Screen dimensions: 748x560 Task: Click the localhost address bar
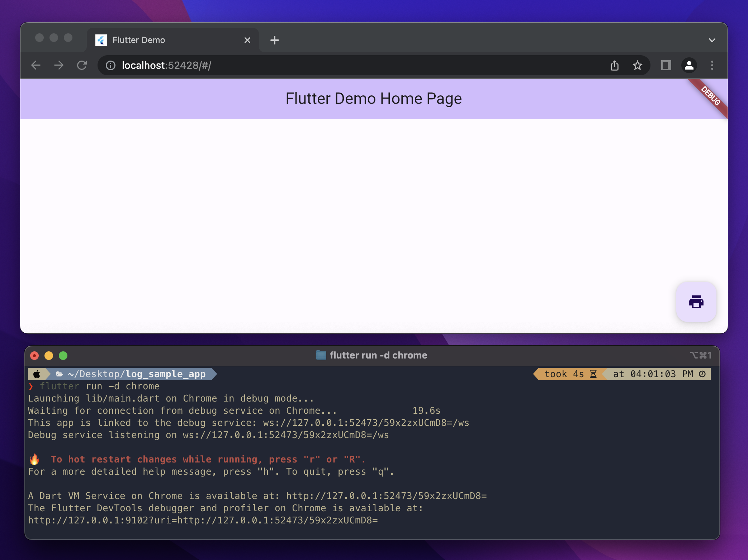click(166, 65)
